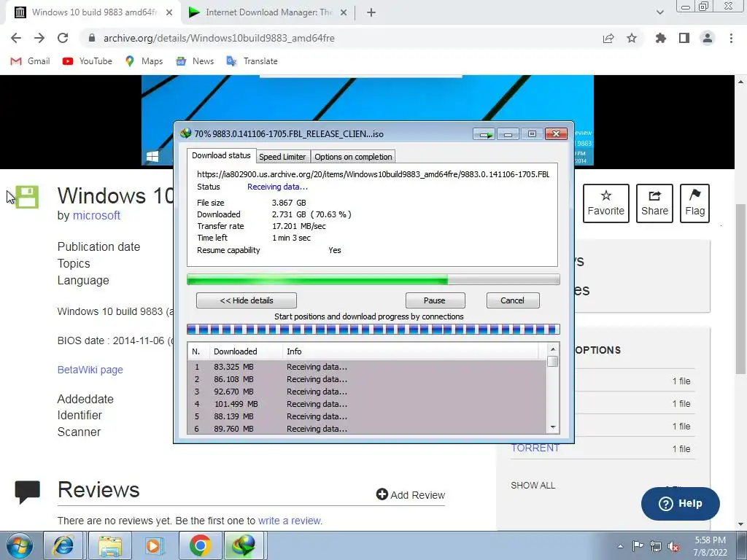Click the Internet Download Manager taskbar icon

click(244, 545)
